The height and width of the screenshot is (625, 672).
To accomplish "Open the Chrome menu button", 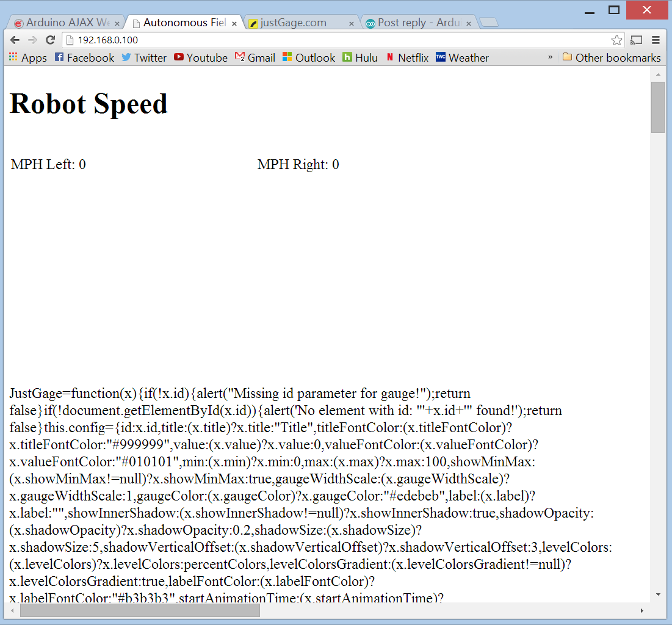I will click(x=655, y=39).
